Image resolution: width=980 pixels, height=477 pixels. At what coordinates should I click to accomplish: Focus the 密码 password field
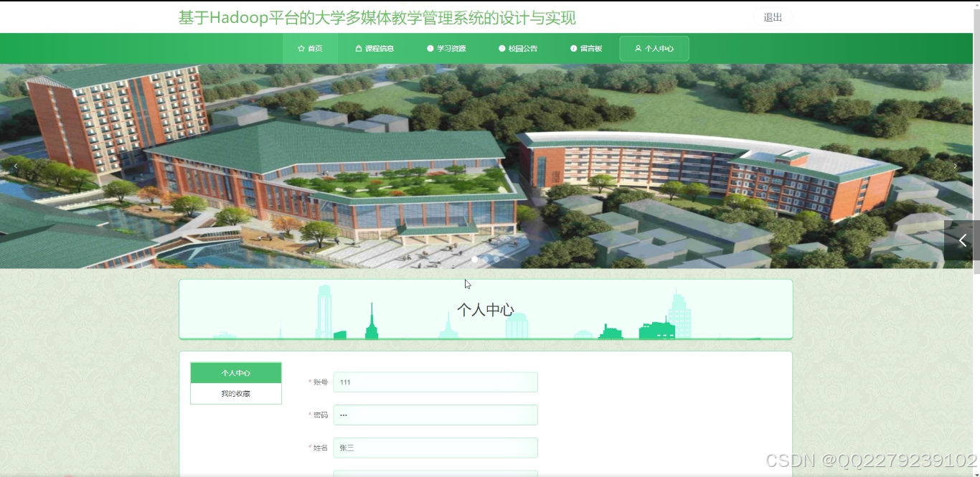pyautogui.click(x=435, y=415)
